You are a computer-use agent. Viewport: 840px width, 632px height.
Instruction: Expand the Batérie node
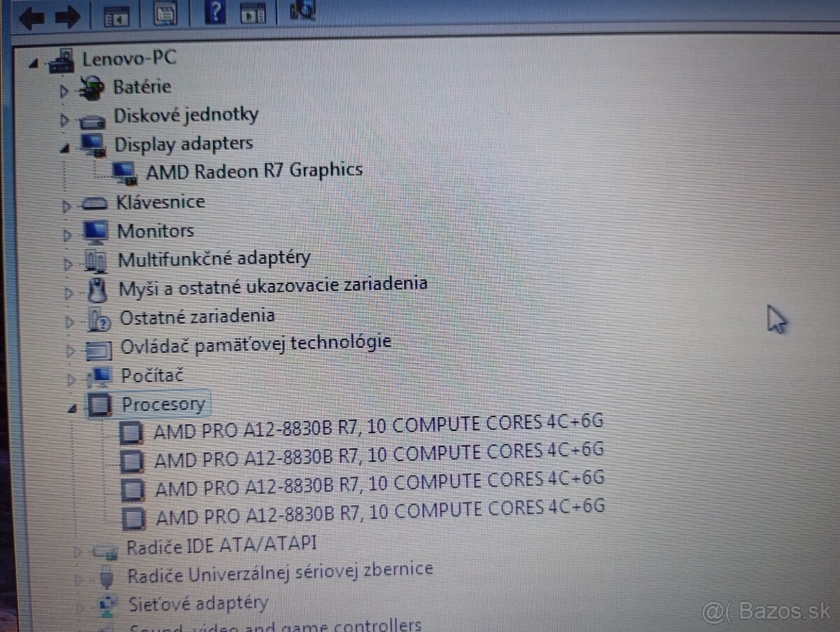pyautogui.click(x=64, y=91)
